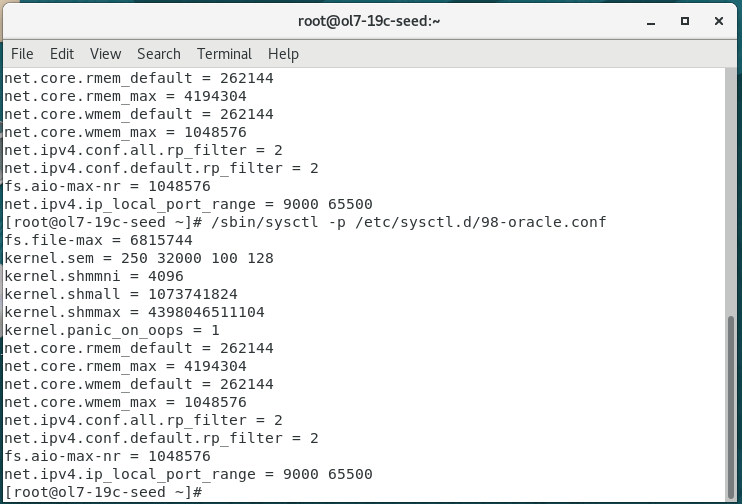The height and width of the screenshot is (504, 742).
Task: Click the window title root@ol7-19c-seed:~
Action: pos(370,20)
